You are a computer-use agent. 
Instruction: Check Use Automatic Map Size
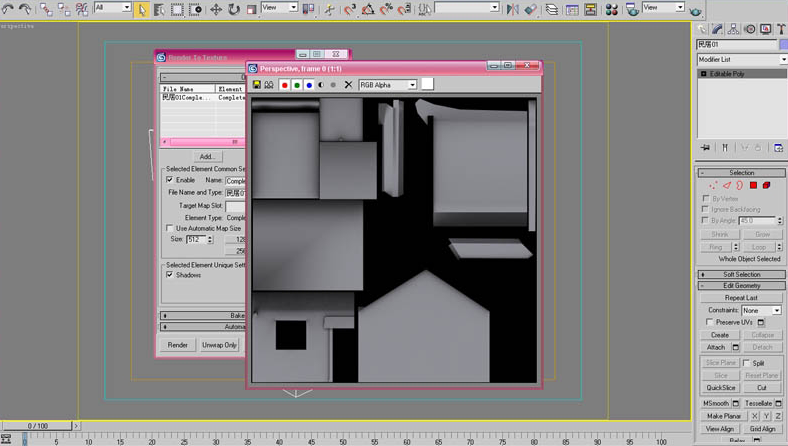click(x=169, y=228)
